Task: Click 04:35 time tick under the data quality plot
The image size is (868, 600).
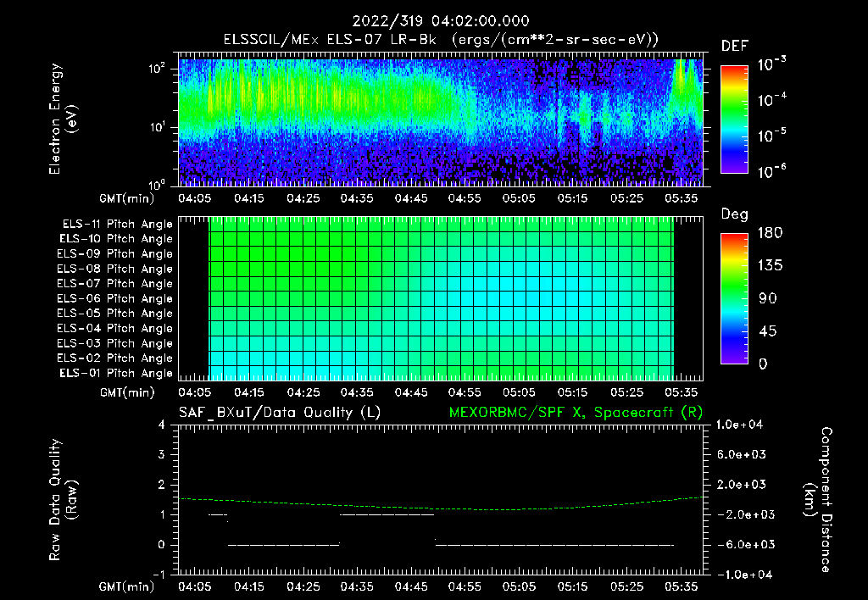Action: pyautogui.click(x=357, y=586)
